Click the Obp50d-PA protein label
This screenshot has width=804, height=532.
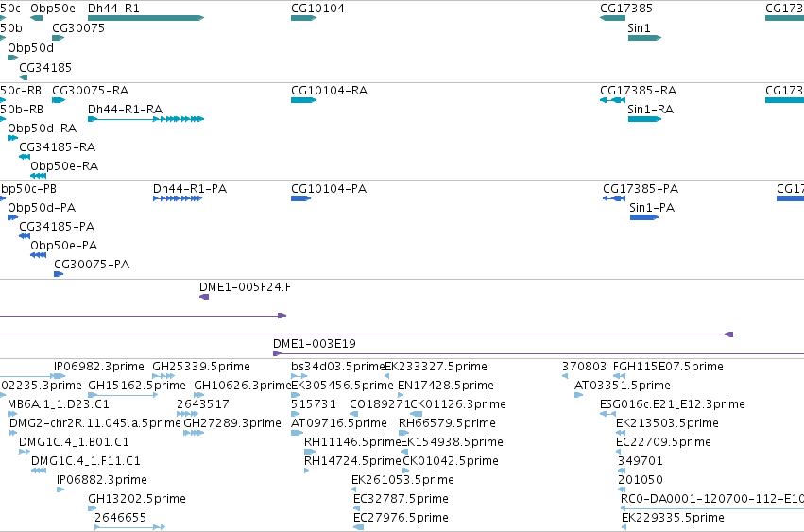pyautogui.click(x=42, y=208)
